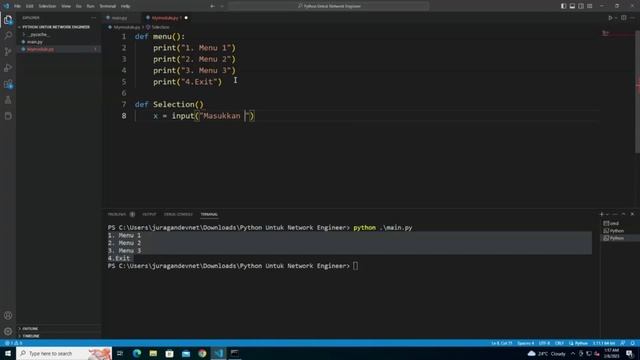This screenshot has height=360, width=640.
Task: Click the Split Editor Right icon
Action: point(624,18)
